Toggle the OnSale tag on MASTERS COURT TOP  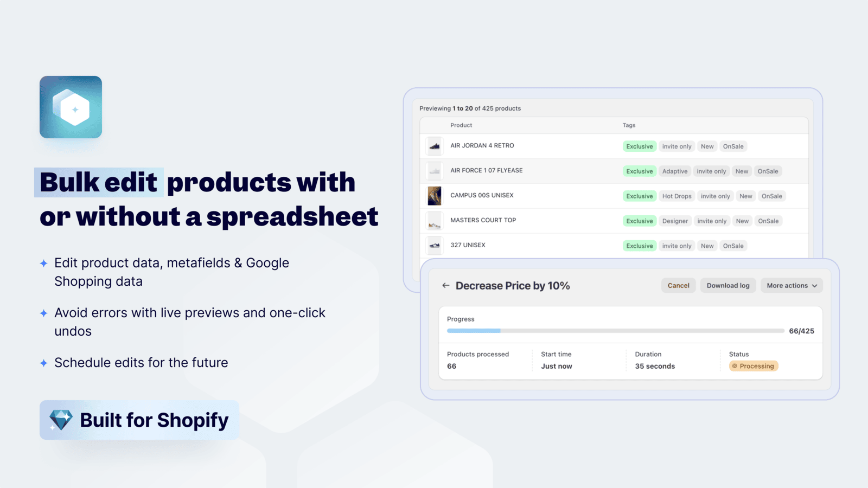pyautogui.click(x=768, y=221)
